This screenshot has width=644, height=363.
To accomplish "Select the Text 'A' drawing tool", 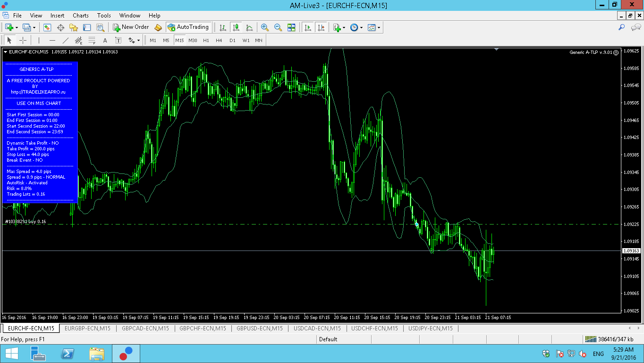I will tap(105, 40).
